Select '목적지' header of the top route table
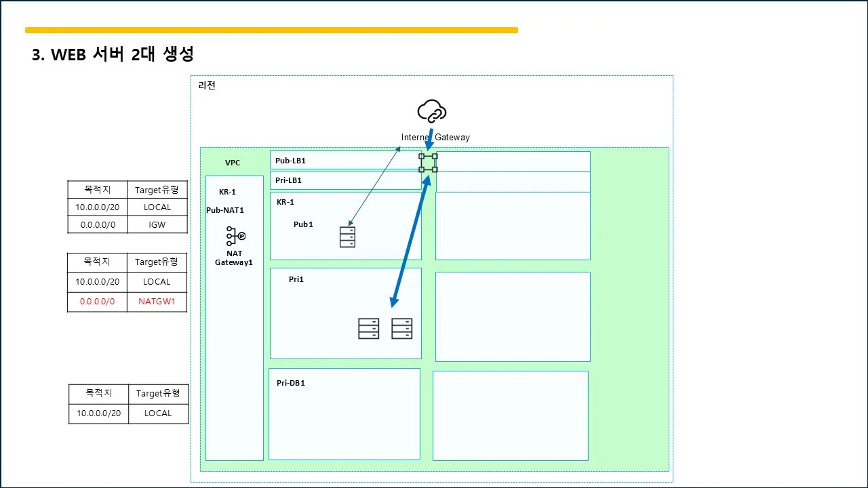868x488 pixels. [98, 190]
